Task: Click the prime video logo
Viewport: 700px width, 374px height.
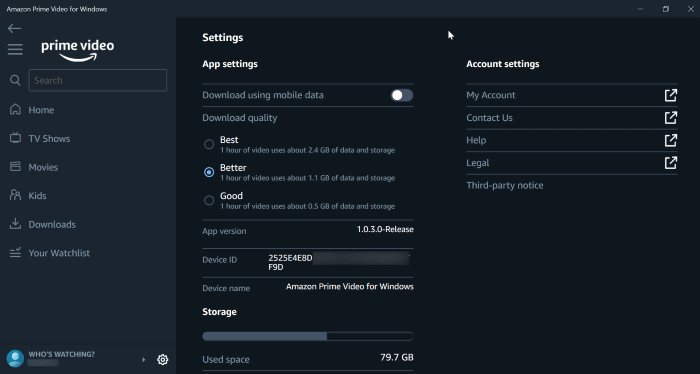Action: pos(78,50)
